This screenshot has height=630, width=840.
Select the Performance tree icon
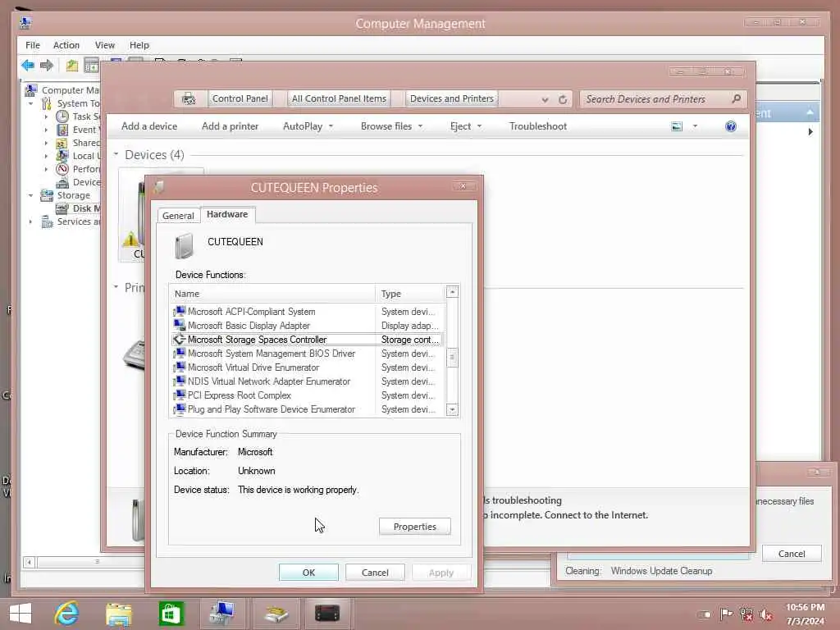click(62, 169)
